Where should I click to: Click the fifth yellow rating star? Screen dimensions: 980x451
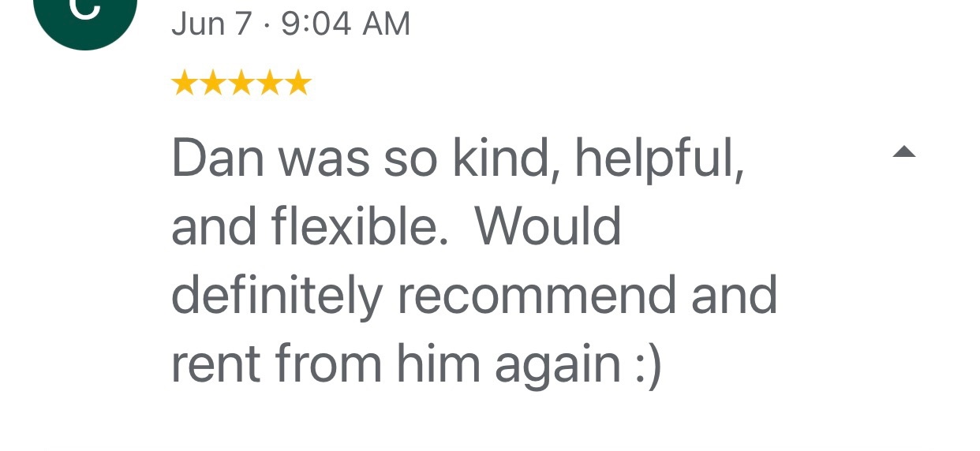(x=297, y=82)
